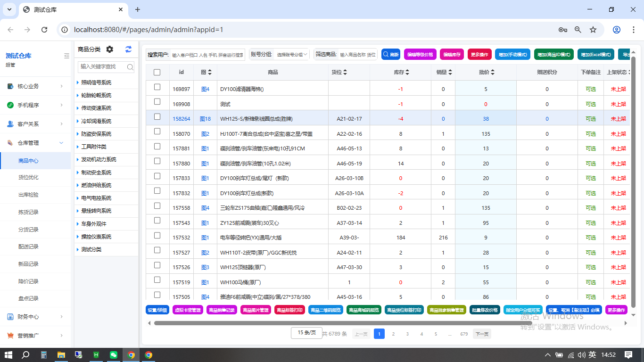
Task: Open the 货位优化 menu item in the sidebar
Action: coord(28,178)
